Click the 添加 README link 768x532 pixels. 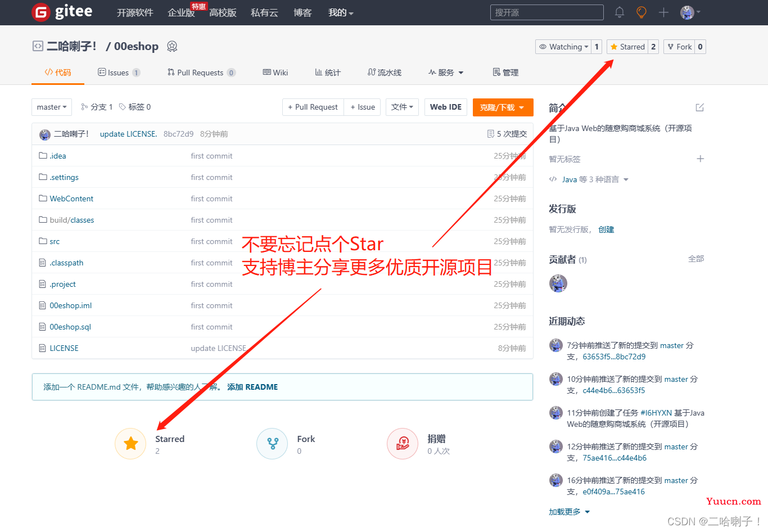[252, 387]
